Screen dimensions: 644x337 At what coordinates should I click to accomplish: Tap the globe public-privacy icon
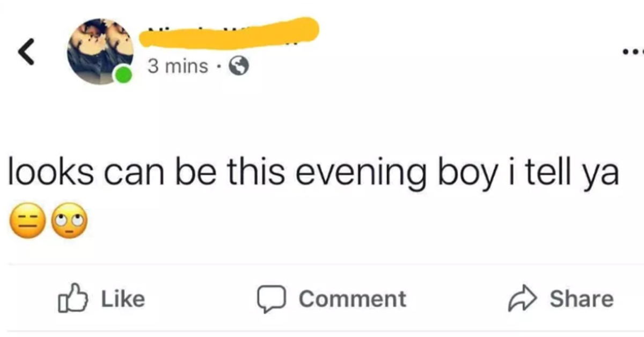239,66
